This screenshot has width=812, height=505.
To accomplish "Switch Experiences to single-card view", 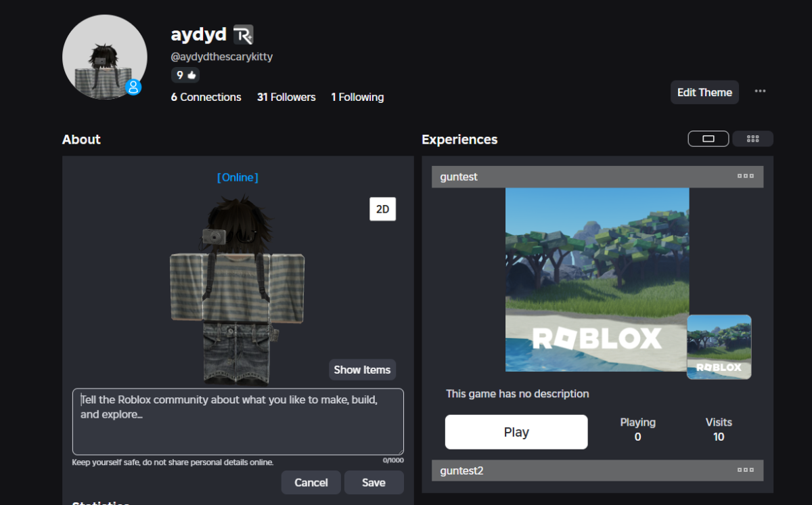I will pos(708,139).
